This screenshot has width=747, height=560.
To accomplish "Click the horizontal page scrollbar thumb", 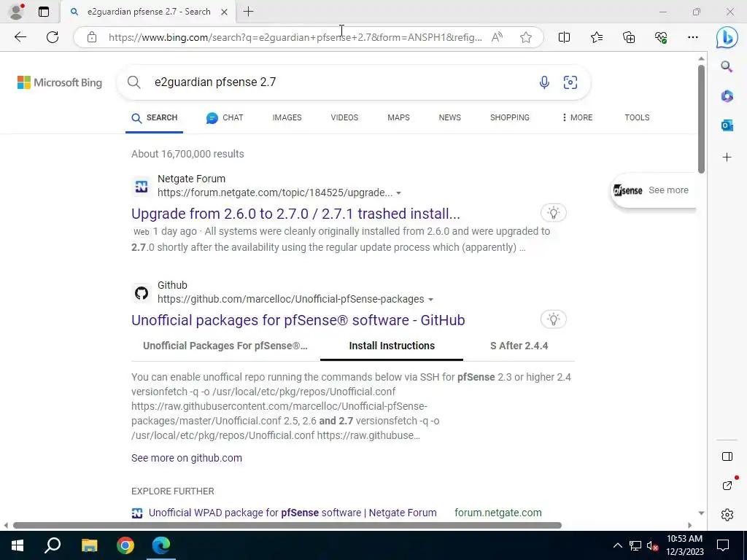I will 287,526.
